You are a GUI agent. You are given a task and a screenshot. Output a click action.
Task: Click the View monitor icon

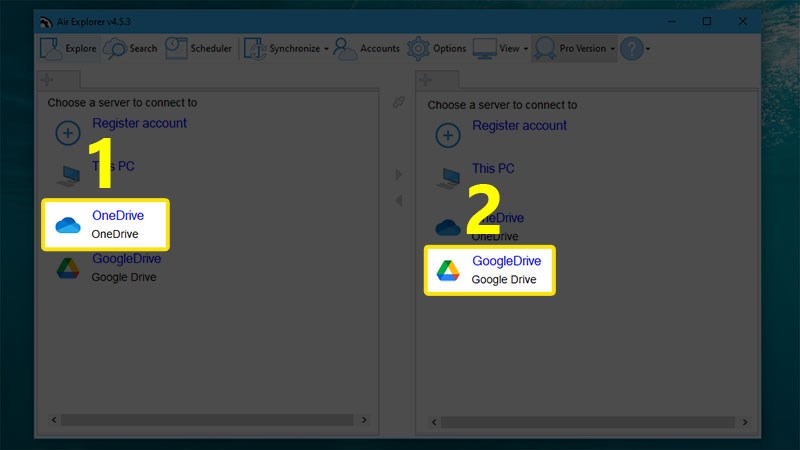tap(484, 48)
